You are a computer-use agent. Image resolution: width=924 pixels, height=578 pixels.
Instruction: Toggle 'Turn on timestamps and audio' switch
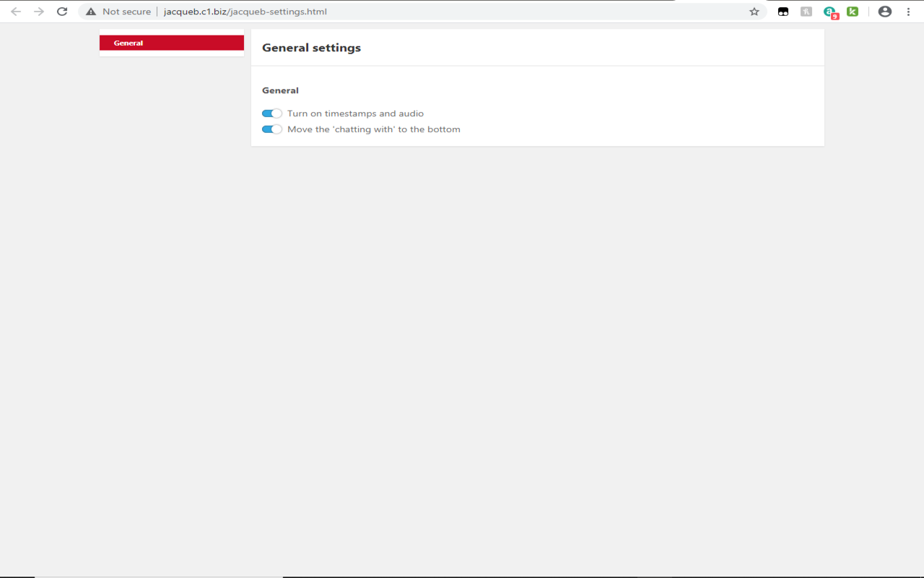(272, 113)
